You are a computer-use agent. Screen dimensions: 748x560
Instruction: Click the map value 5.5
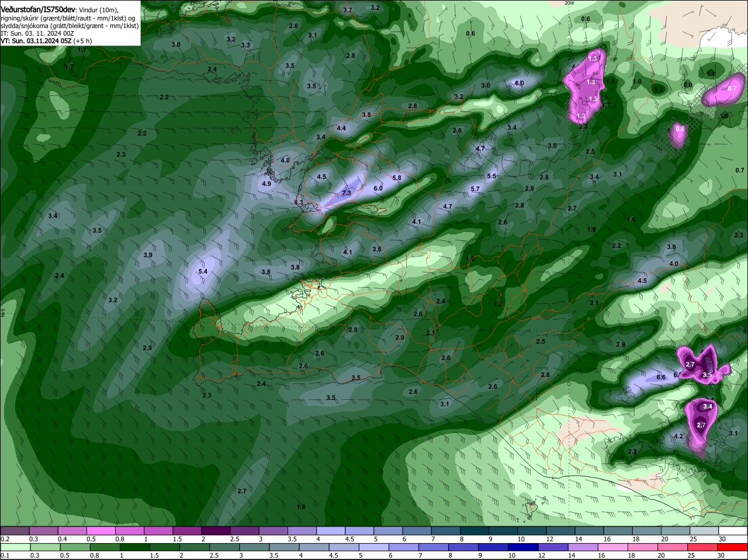pyautogui.click(x=491, y=176)
